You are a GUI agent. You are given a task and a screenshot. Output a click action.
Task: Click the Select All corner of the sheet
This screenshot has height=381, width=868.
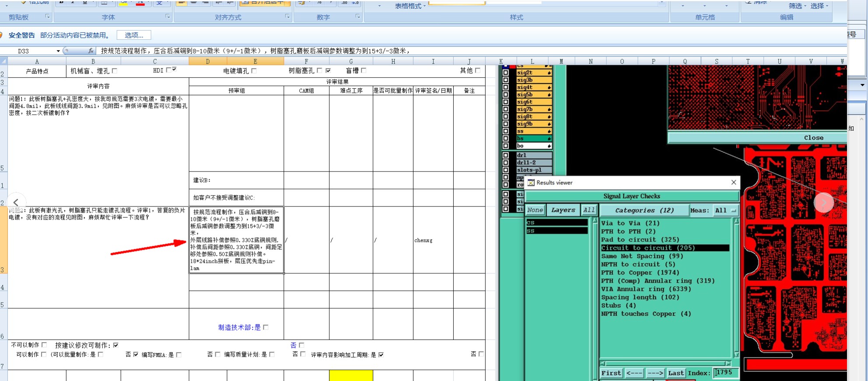3,61
